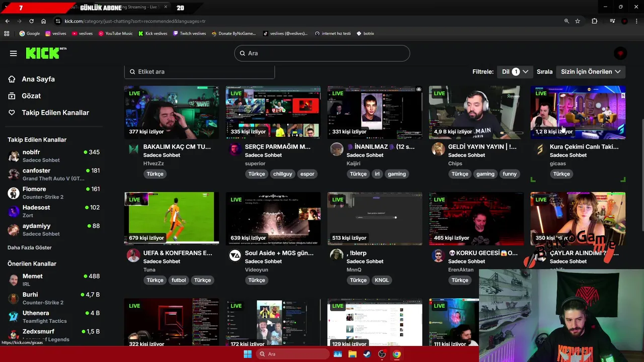Reload the page
The width and height of the screenshot is (644, 362).
point(31,21)
